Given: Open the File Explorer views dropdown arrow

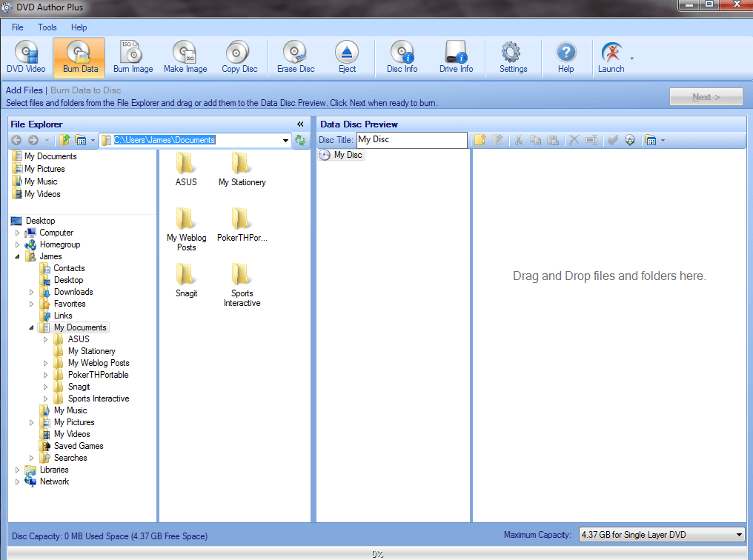Looking at the screenshot, I should pyautogui.click(x=93, y=140).
